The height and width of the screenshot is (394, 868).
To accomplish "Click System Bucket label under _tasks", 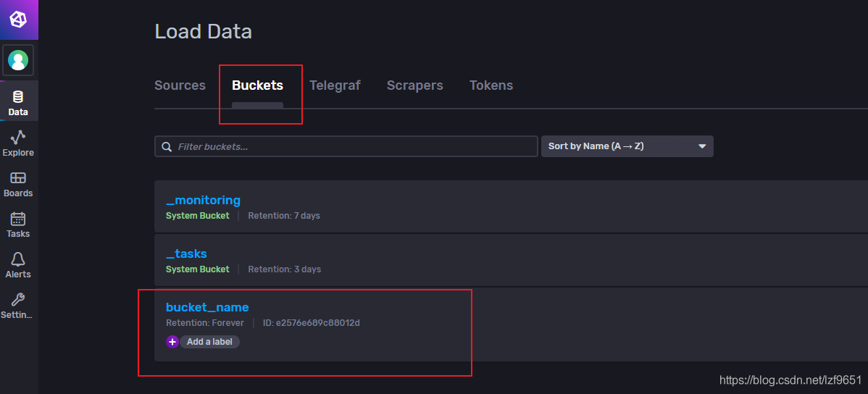I will 198,269.
